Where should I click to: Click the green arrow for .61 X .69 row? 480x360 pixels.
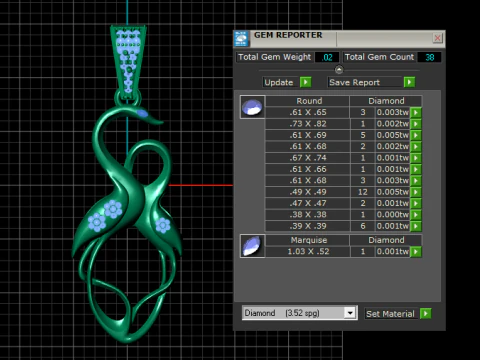click(x=416, y=135)
